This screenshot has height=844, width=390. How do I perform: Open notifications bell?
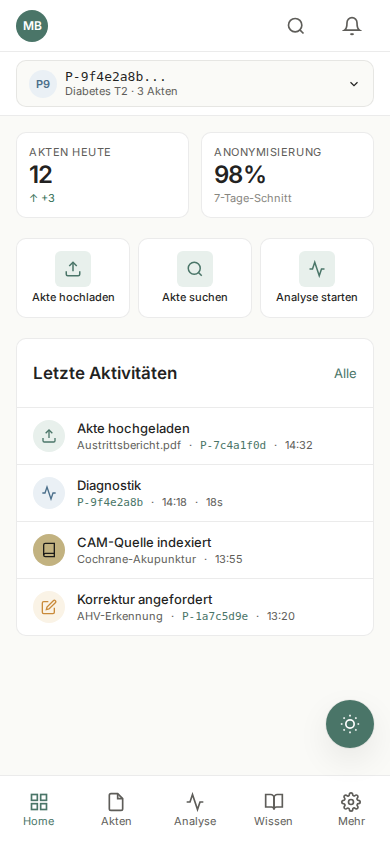(352, 26)
